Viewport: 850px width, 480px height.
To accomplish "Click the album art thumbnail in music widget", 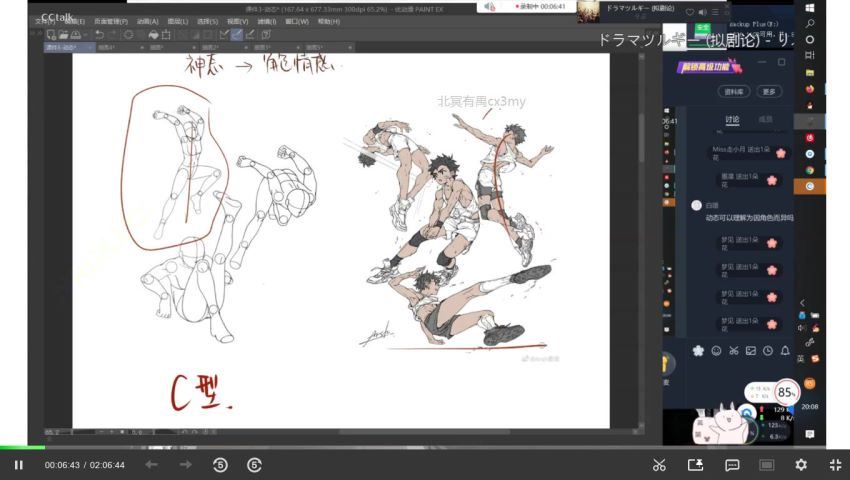I will (588, 11).
